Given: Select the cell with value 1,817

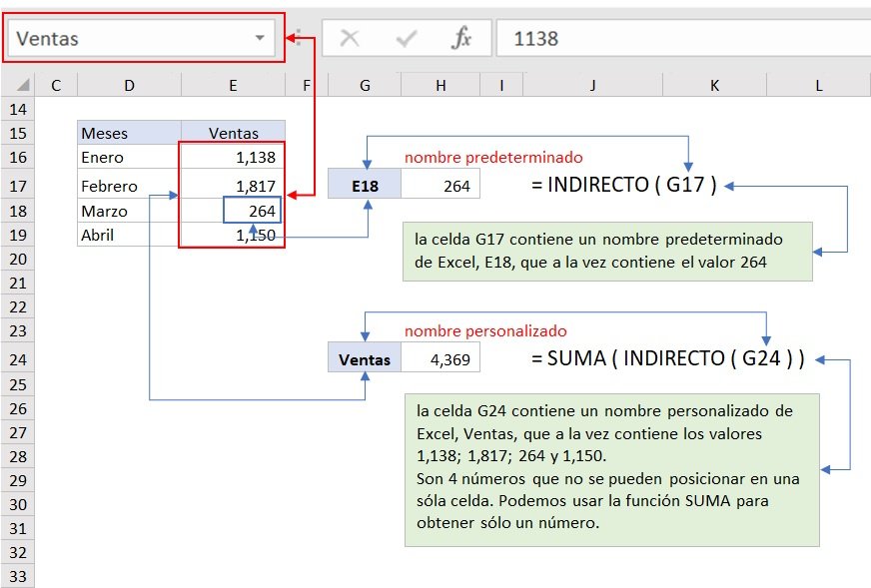Looking at the screenshot, I should [233, 186].
